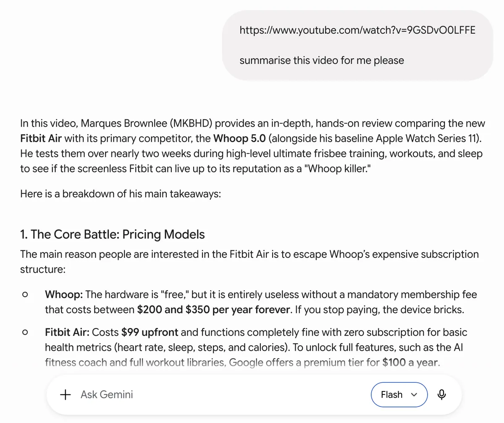The height and width of the screenshot is (423, 504).
Task: Click bold '$200 and $350 per year forever'
Action: coord(213,310)
